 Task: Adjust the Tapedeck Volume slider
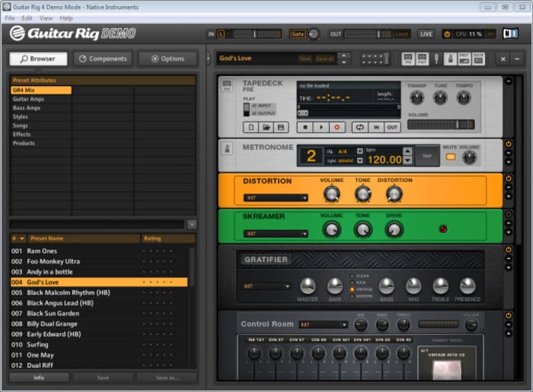[441, 125]
